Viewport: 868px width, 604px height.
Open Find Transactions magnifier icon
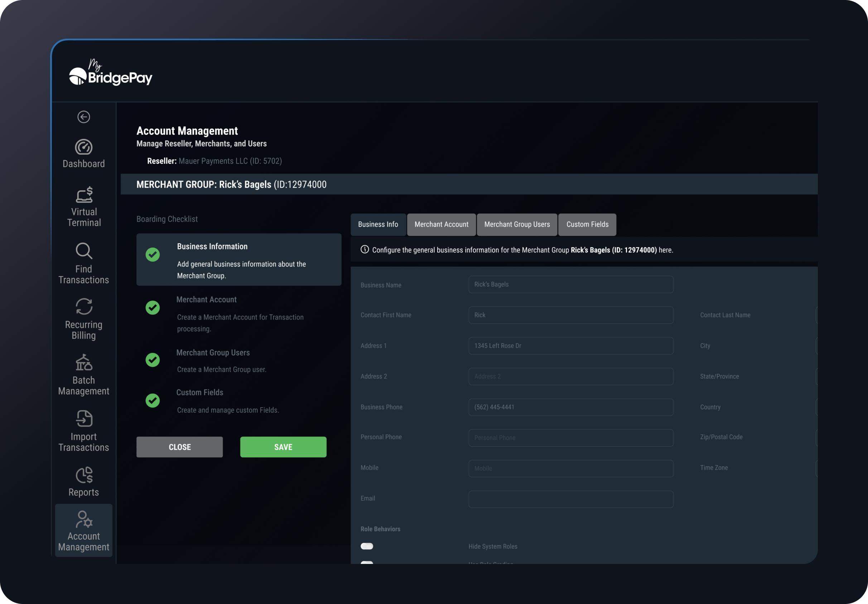click(x=84, y=251)
